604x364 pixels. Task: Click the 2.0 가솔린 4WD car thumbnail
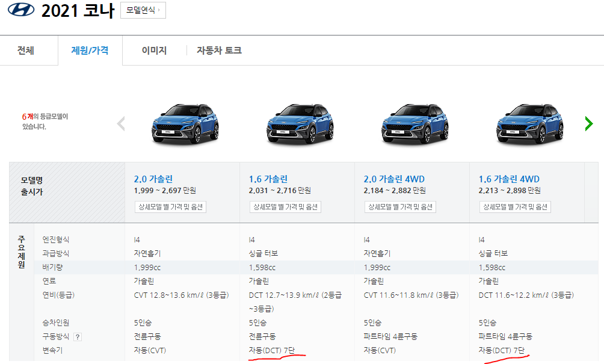415,124
